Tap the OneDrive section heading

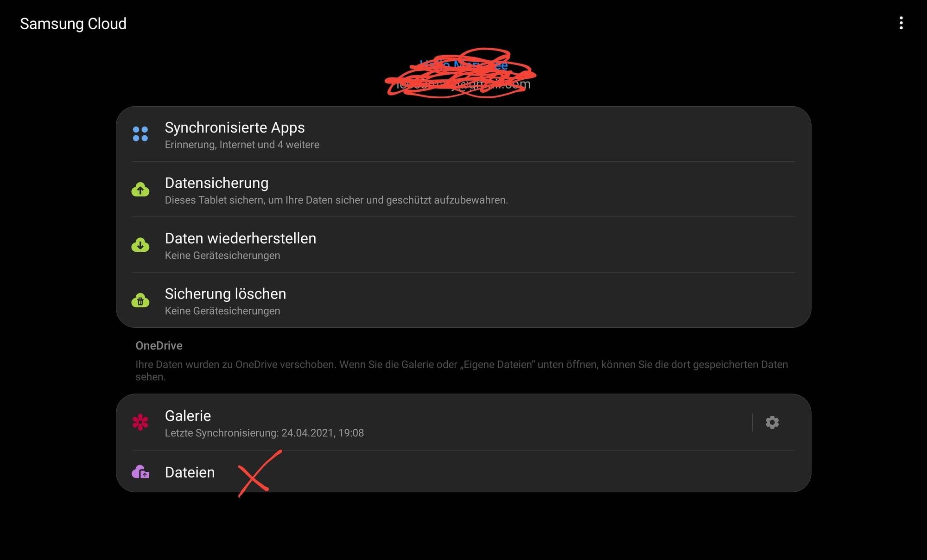(159, 346)
